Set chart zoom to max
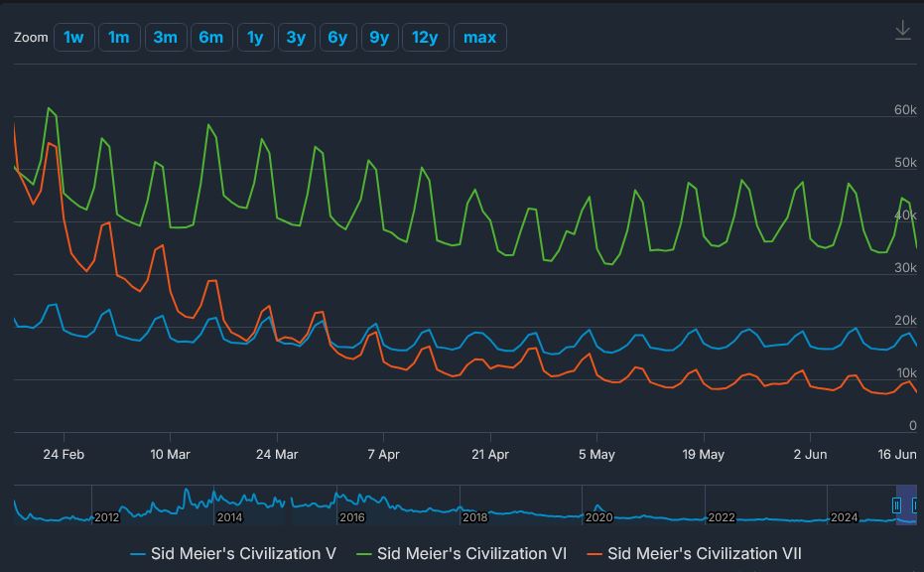 pos(479,37)
